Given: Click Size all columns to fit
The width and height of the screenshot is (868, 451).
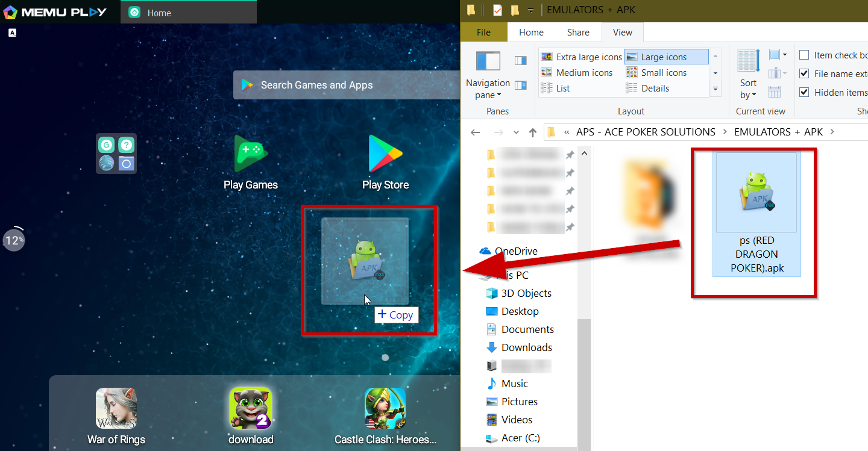Looking at the screenshot, I should pyautogui.click(x=775, y=92).
